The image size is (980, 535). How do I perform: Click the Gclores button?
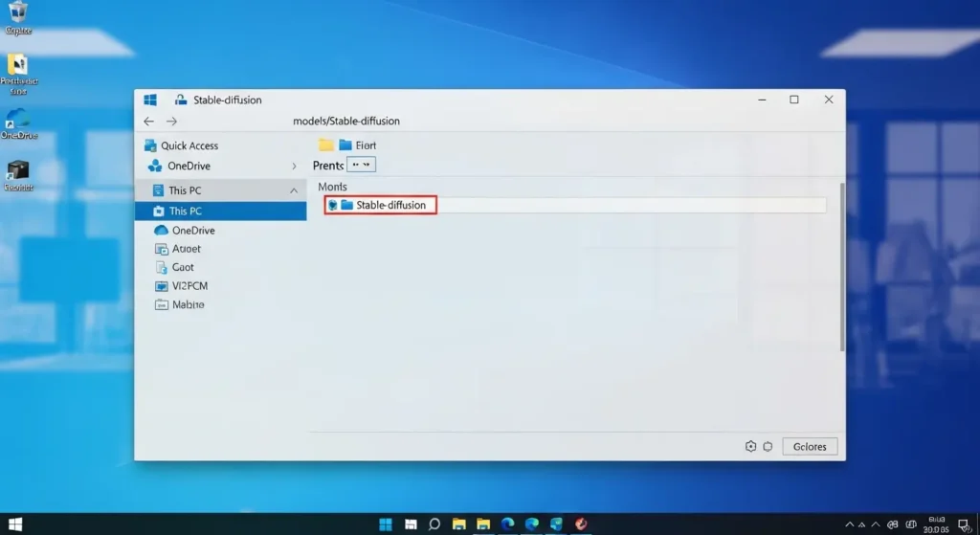[810, 446]
